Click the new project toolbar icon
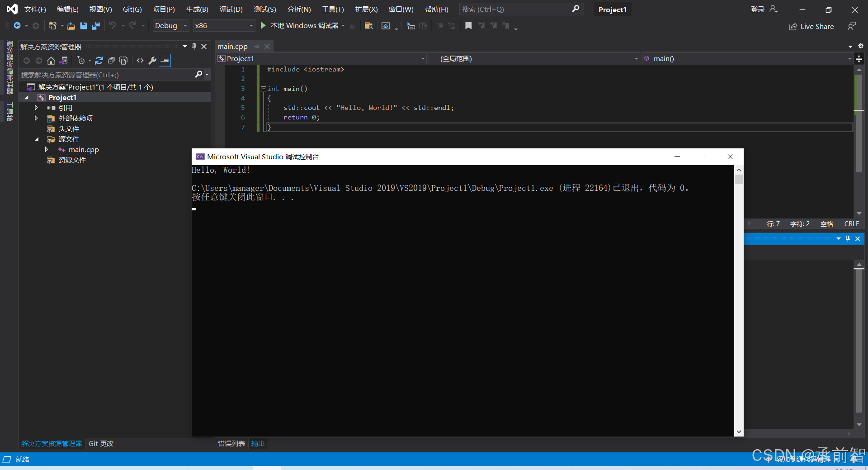 pos(52,26)
